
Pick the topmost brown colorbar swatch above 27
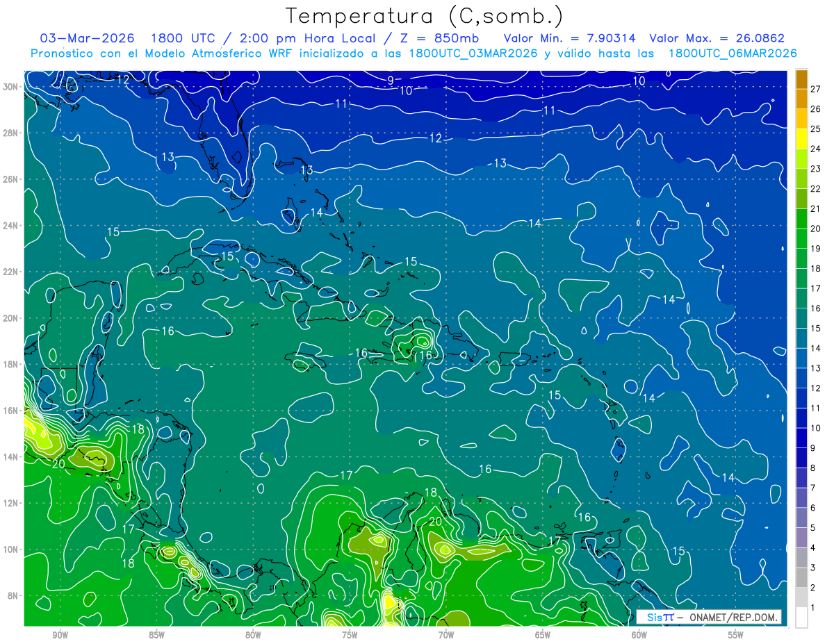[x=801, y=79]
